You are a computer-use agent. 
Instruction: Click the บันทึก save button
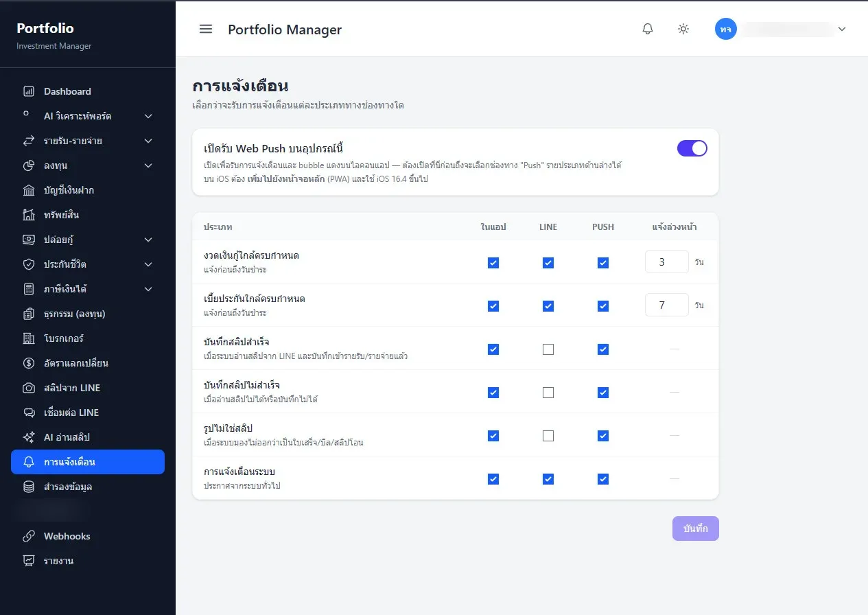[696, 529]
